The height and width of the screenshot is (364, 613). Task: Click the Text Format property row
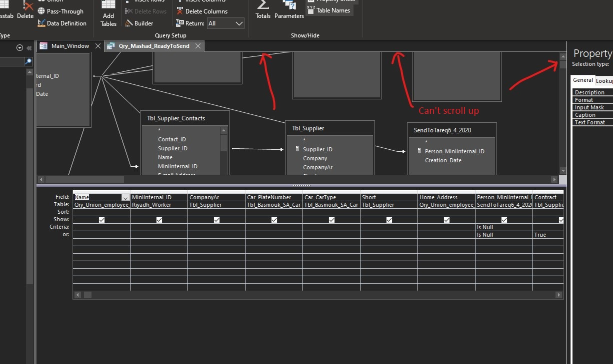[592, 122]
